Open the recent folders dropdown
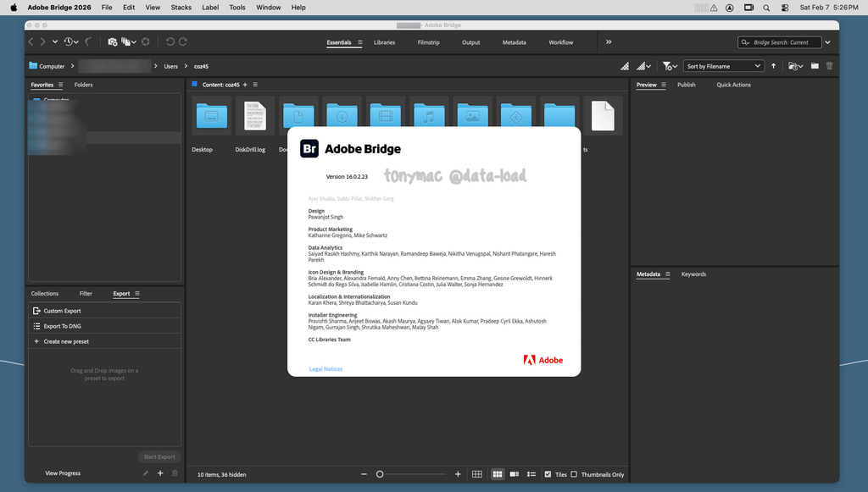 (795, 66)
